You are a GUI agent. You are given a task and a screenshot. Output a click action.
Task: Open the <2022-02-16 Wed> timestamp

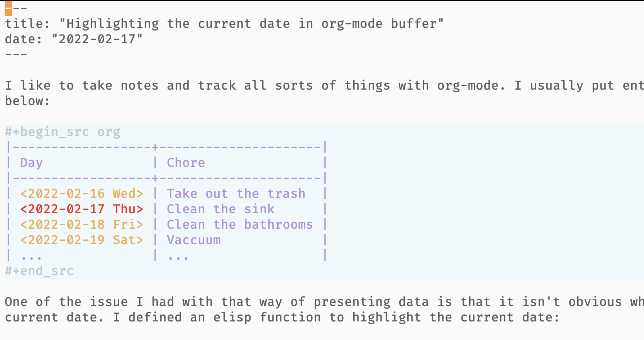[81, 194]
